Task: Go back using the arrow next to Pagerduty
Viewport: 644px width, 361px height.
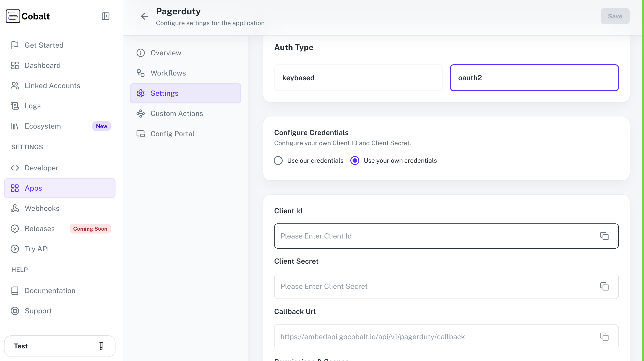Action: (144, 16)
